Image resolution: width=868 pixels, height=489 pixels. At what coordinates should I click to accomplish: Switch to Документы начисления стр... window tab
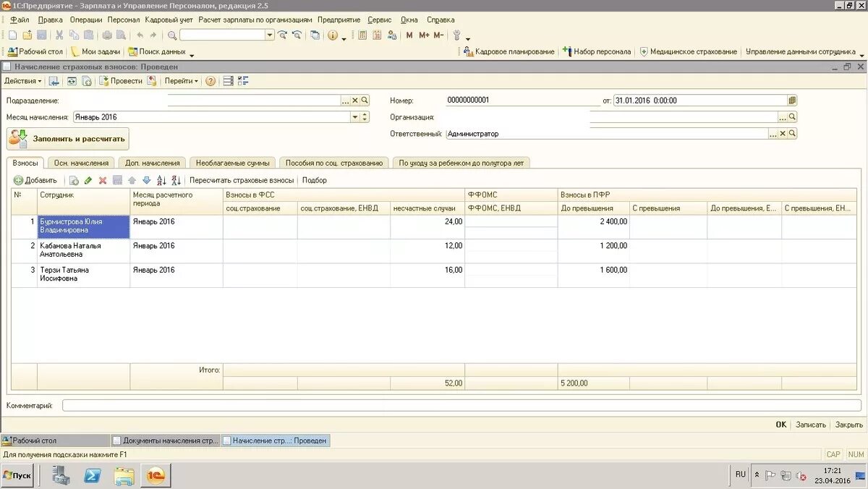[165, 440]
